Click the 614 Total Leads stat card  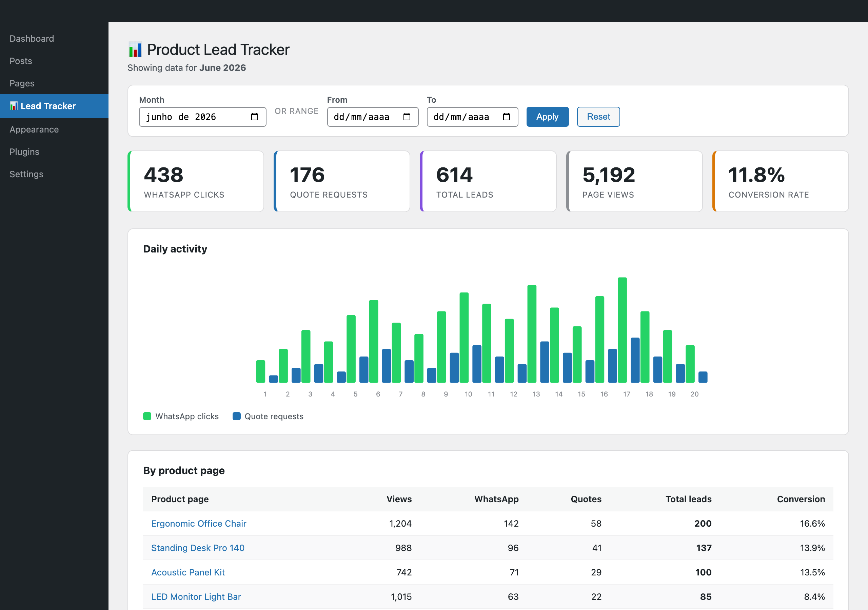click(x=488, y=181)
